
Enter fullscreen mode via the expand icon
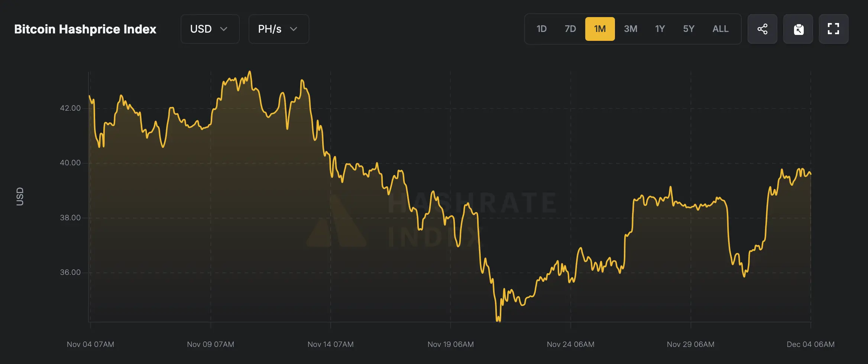tap(834, 29)
